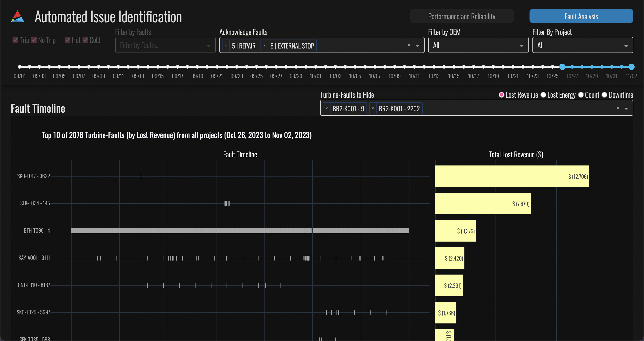Screen dimensions: 644x341
Task: Remove BR2-K001 - 2202 from hidden list
Action: pyautogui.click(x=373, y=108)
